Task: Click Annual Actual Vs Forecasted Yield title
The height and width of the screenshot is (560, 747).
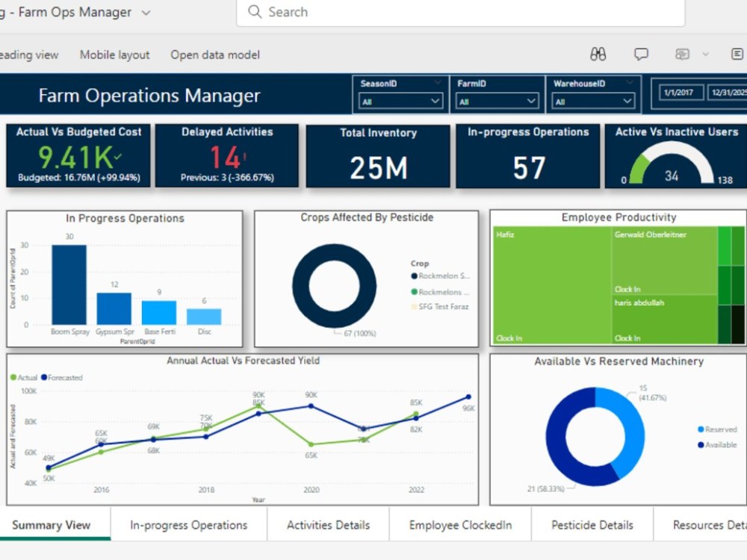Action: point(243,361)
